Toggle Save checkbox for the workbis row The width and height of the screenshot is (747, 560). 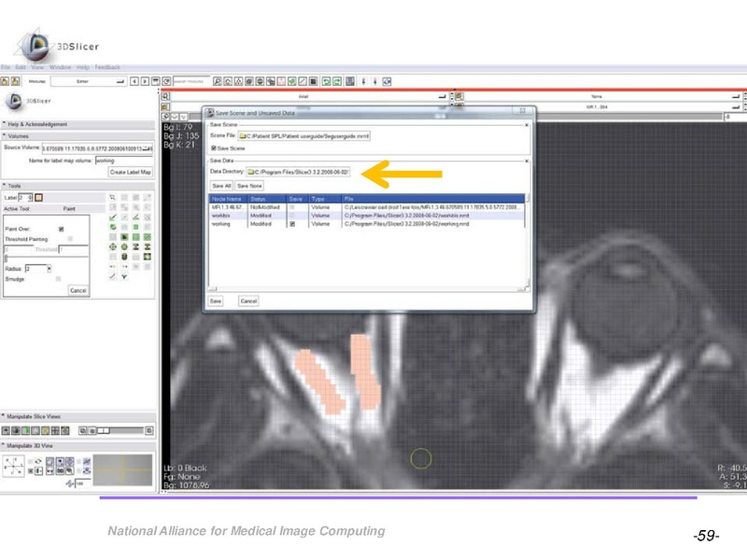pos(292,216)
